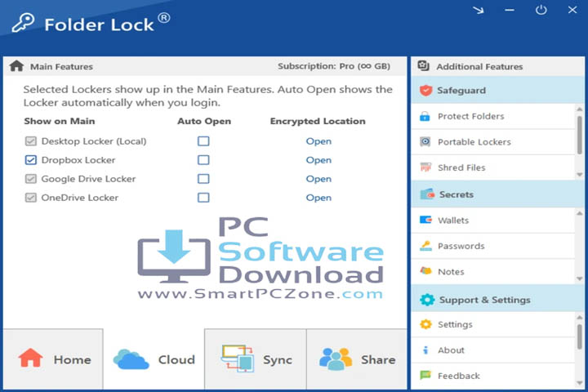Click the Wallets card icon
The image size is (588, 392).
(x=425, y=220)
